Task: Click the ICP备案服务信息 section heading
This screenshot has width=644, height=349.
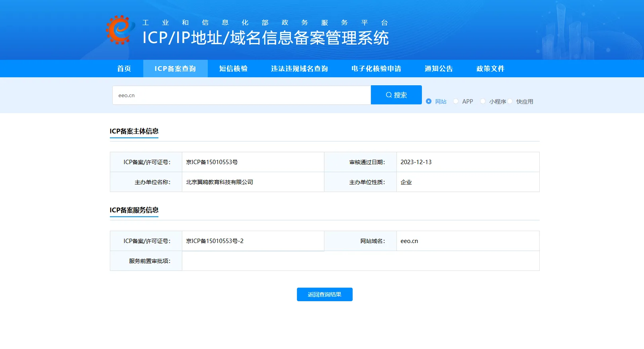Action: (134, 210)
